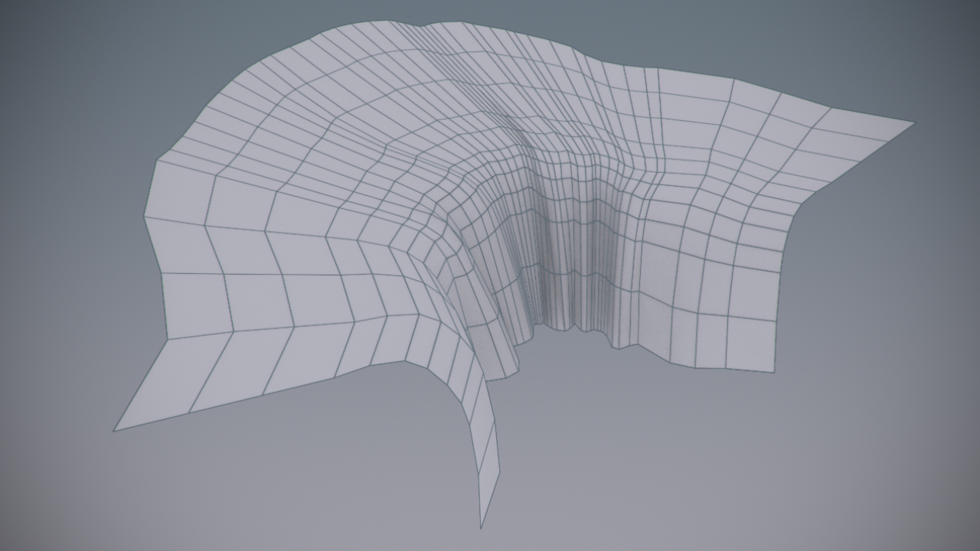Screen dimensions: 980x551
Task: Select the leftmost indented boundary vertex of the mesh
Action: (145, 217)
